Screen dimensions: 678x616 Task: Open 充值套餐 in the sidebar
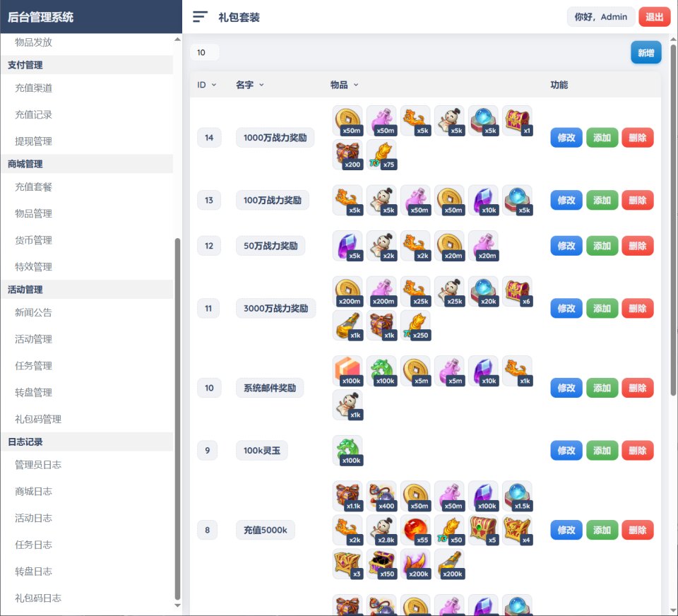[33, 187]
